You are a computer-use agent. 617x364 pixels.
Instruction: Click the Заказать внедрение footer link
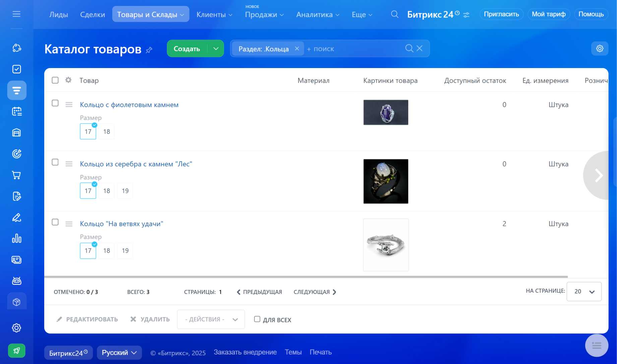tap(245, 352)
